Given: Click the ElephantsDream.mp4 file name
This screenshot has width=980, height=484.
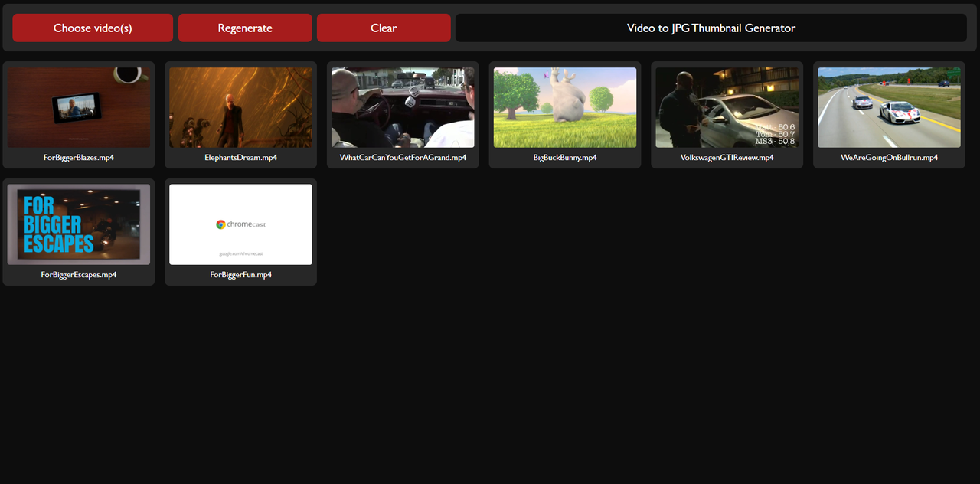Looking at the screenshot, I should (241, 158).
